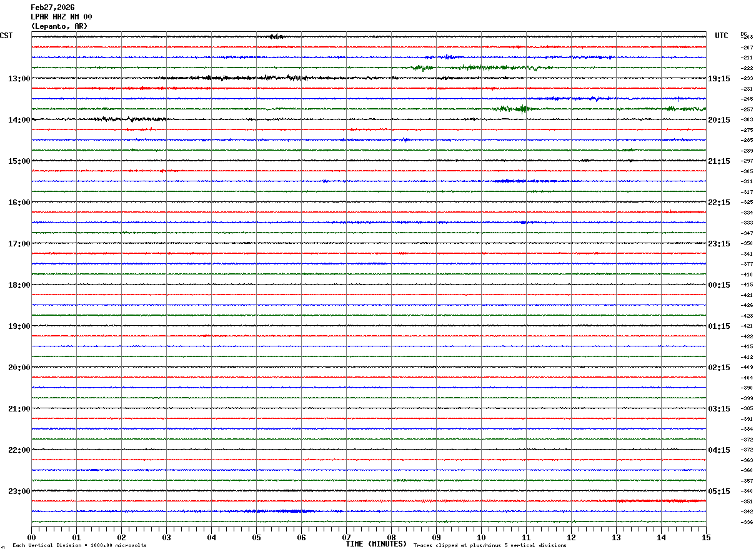756x554 pixels.
Task: Click the DC offset value -410
Action: click(747, 274)
